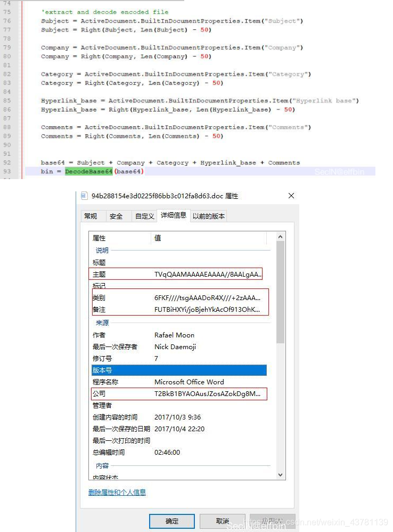Open the 以前的版本 tab
The image size is (393, 532).
click(x=208, y=216)
